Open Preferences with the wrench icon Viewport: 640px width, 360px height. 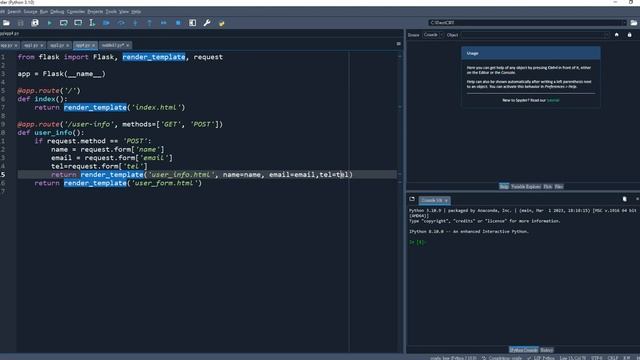[x=207, y=23]
